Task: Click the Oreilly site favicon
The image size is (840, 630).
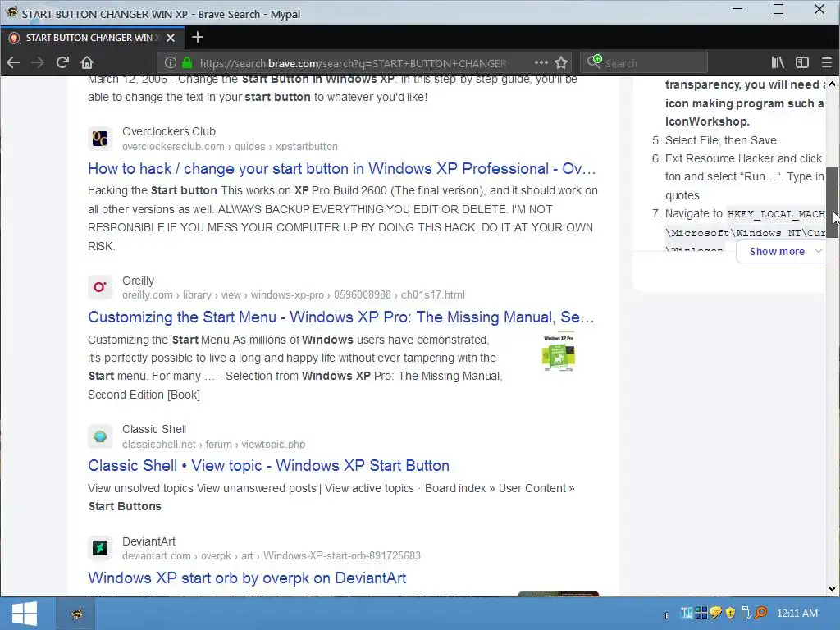Action: click(100, 287)
